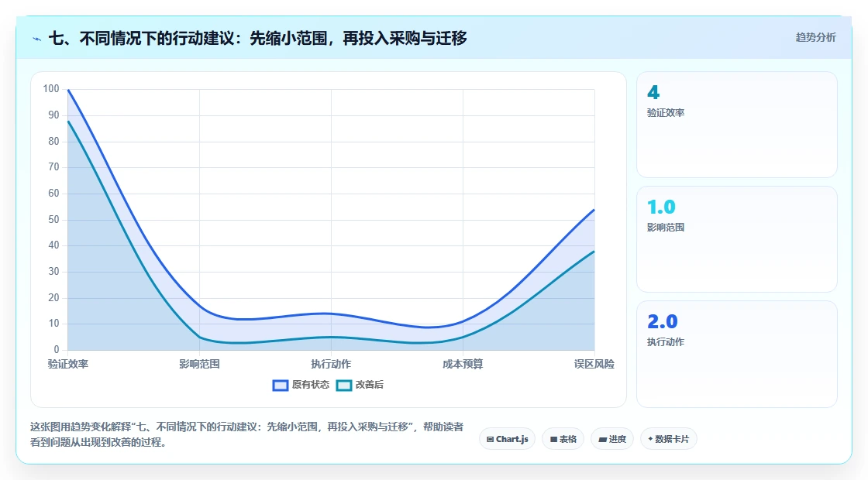868x480 pixels.
Task: Click the icon inside the Chart.js tag
Action: [490, 440]
